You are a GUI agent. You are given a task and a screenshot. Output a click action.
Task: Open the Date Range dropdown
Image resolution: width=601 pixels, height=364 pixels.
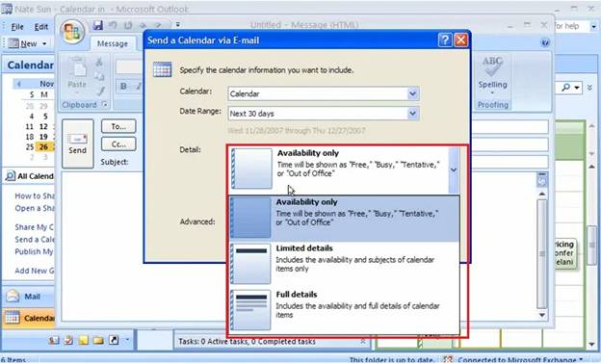tap(412, 114)
